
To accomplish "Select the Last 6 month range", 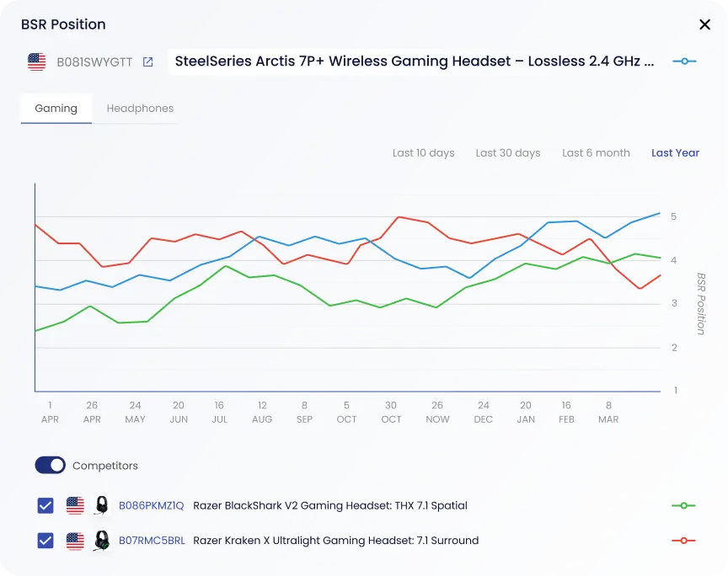I will pyautogui.click(x=596, y=153).
